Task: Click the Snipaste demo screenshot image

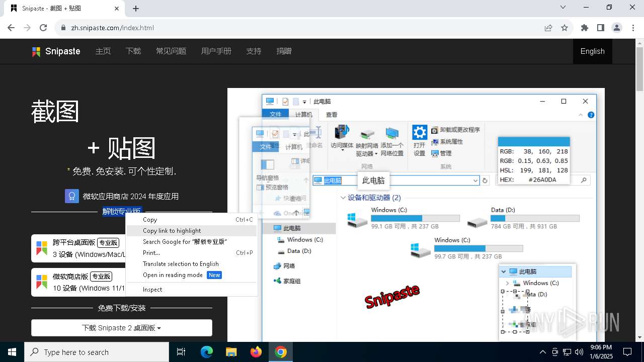Action: 416,215
